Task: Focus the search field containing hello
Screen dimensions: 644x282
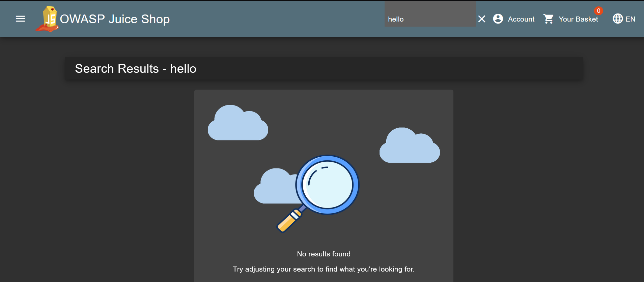Action: [429, 19]
